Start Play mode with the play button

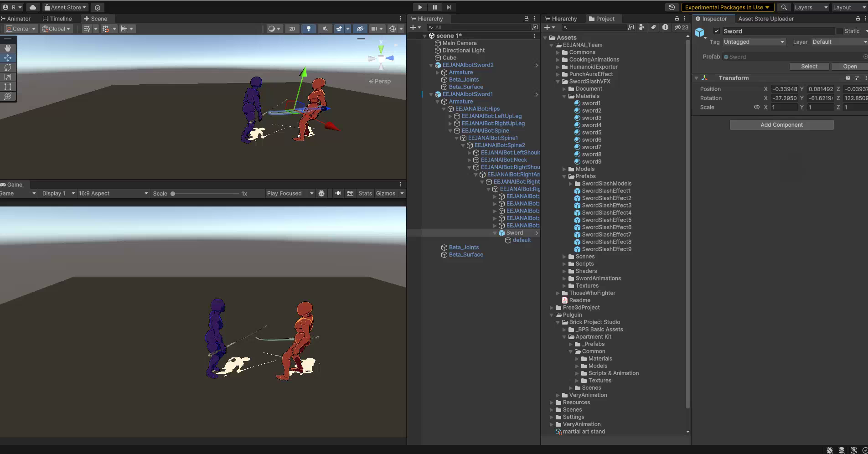[420, 7]
